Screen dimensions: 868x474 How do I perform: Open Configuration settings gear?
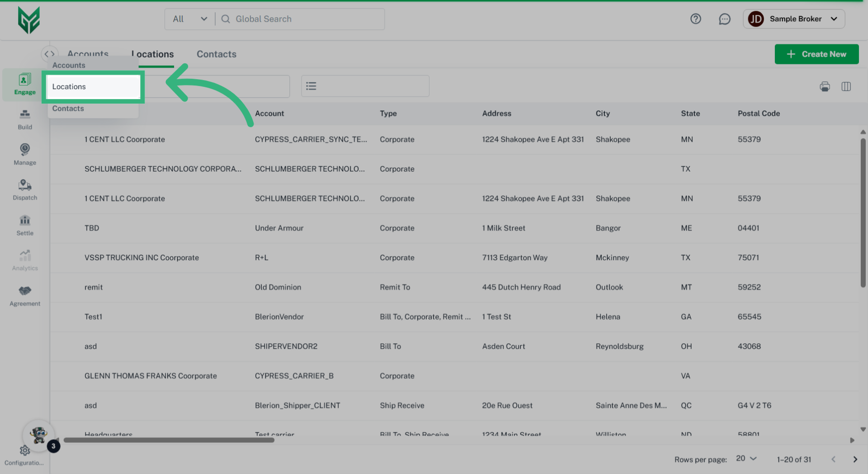click(24, 451)
